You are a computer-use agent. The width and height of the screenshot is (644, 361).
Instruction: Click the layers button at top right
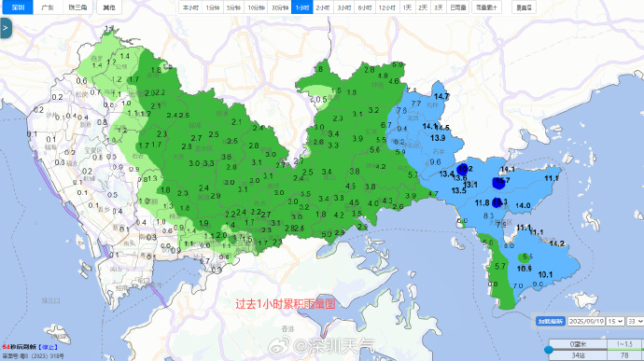tap(524, 7)
